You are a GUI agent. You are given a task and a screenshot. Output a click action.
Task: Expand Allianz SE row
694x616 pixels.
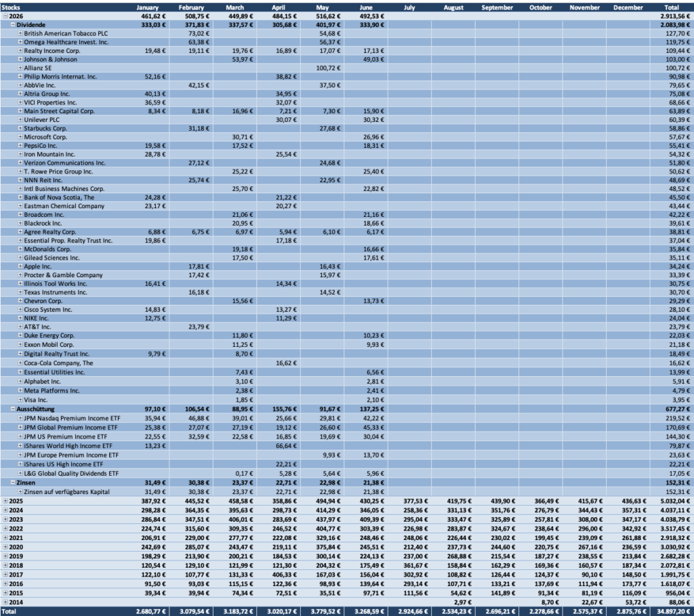[x=20, y=68]
